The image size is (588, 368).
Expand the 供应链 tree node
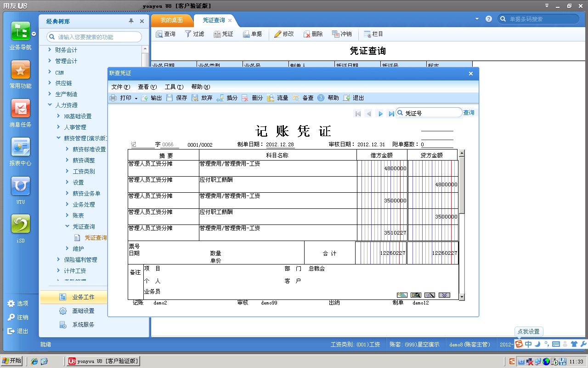[x=50, y=83]
